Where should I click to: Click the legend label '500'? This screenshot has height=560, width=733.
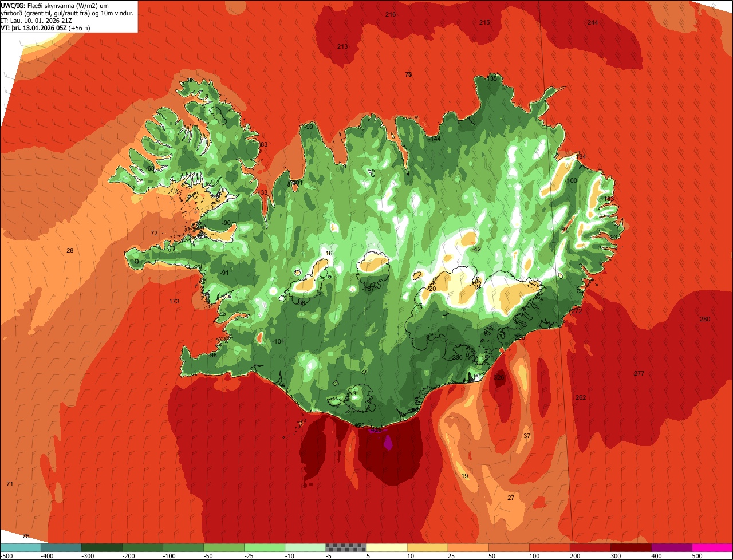tap(697, 556)
